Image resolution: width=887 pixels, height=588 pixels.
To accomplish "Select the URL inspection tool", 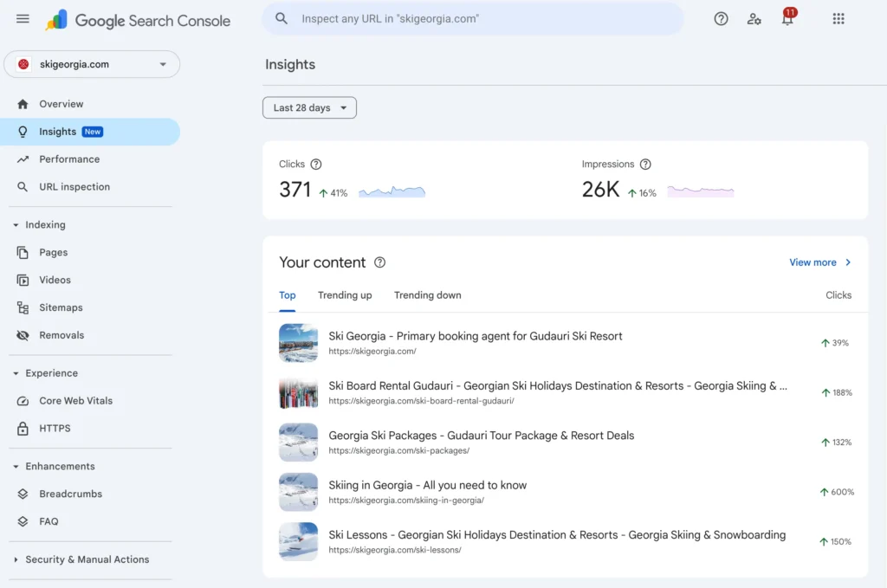I will coord(76,186).
